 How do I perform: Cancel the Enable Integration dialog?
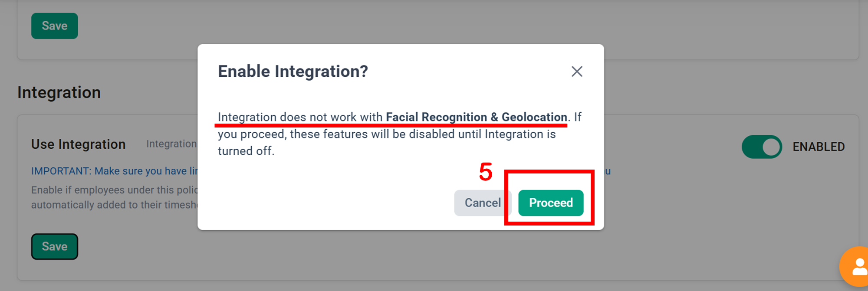482,203
